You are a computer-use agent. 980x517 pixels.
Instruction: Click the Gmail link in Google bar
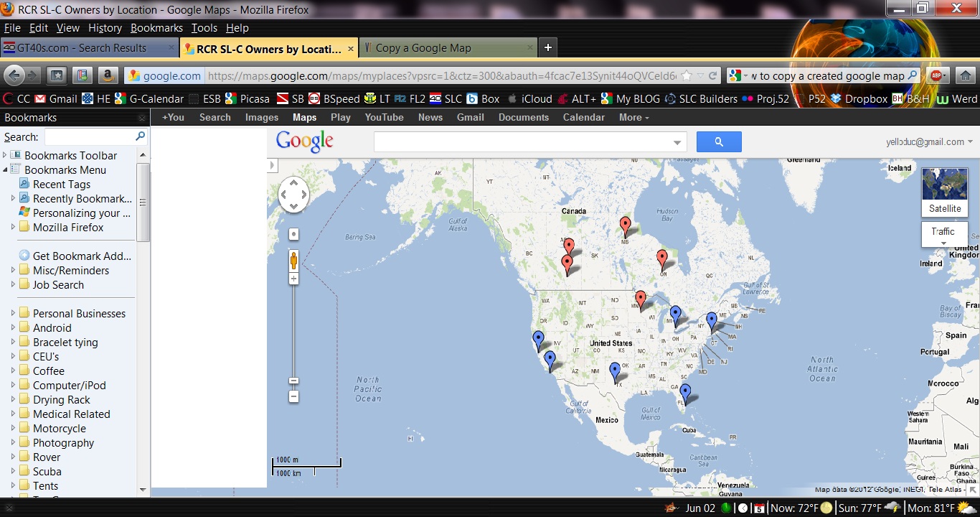471,117
